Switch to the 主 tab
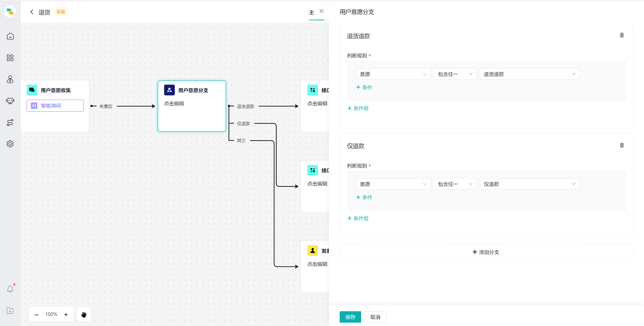This screenshot has height=326, width=644. point(311,12)
